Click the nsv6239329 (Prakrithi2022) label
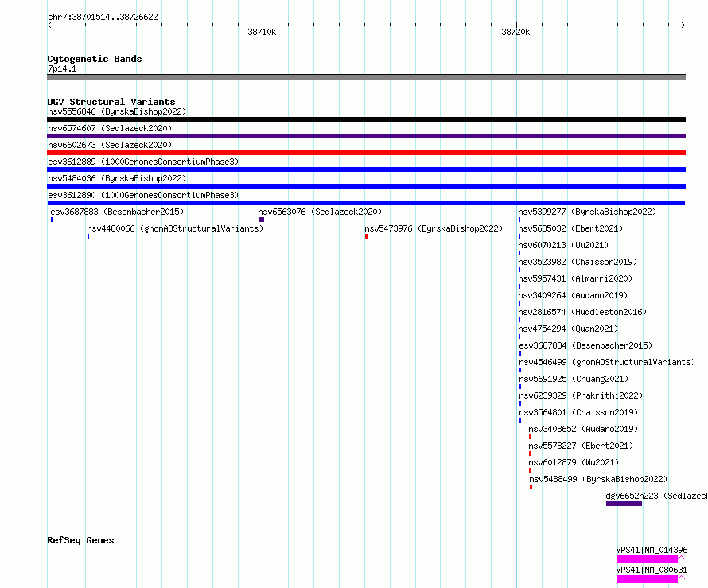 click(x=581, y=395)
